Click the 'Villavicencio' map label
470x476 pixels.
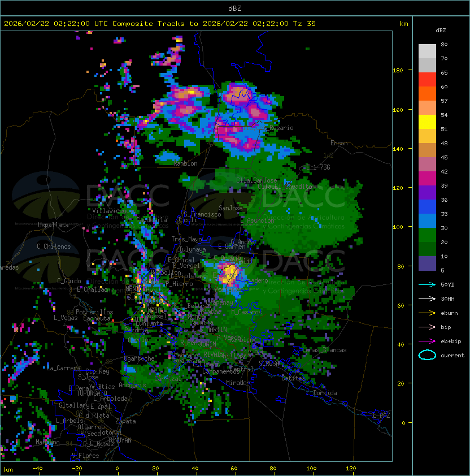114,211
